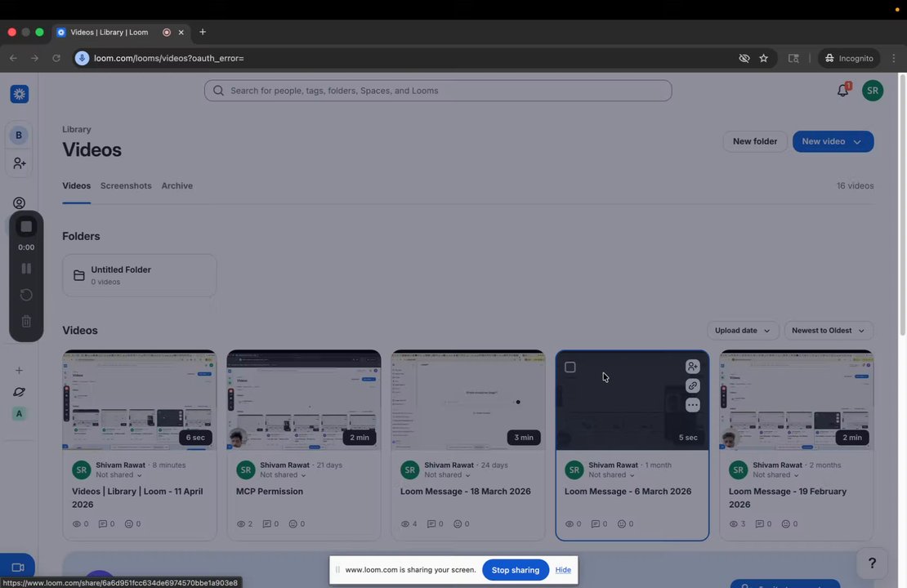The width and height of the screenshot is (907, 588).
Task: Open the 19 February 2 min thumbnail
Action: pos(797,400)
